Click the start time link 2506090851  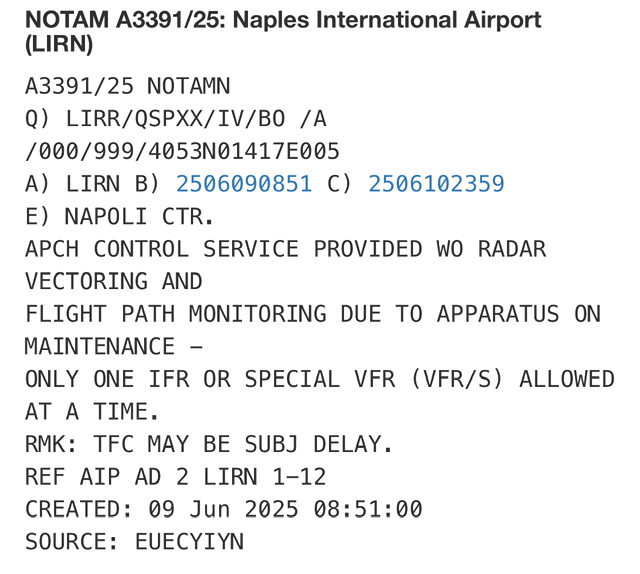(244, 184)
